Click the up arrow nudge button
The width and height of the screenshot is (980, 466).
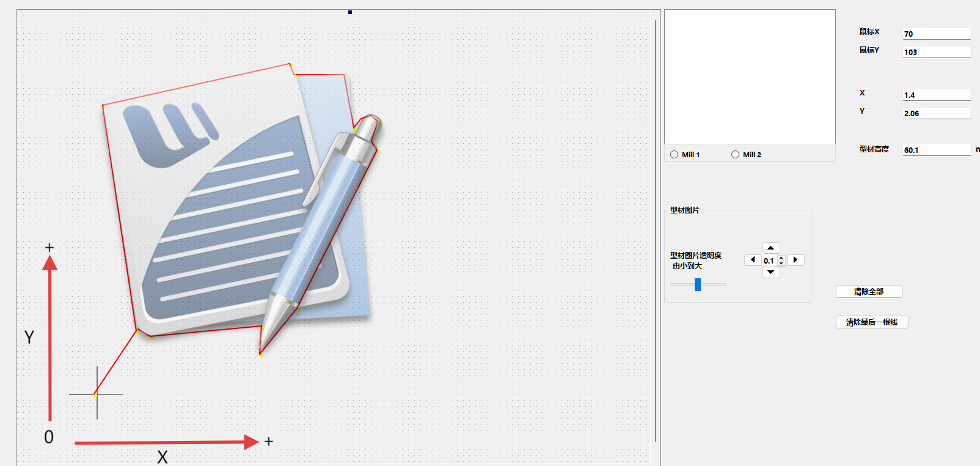click(771, 248)
